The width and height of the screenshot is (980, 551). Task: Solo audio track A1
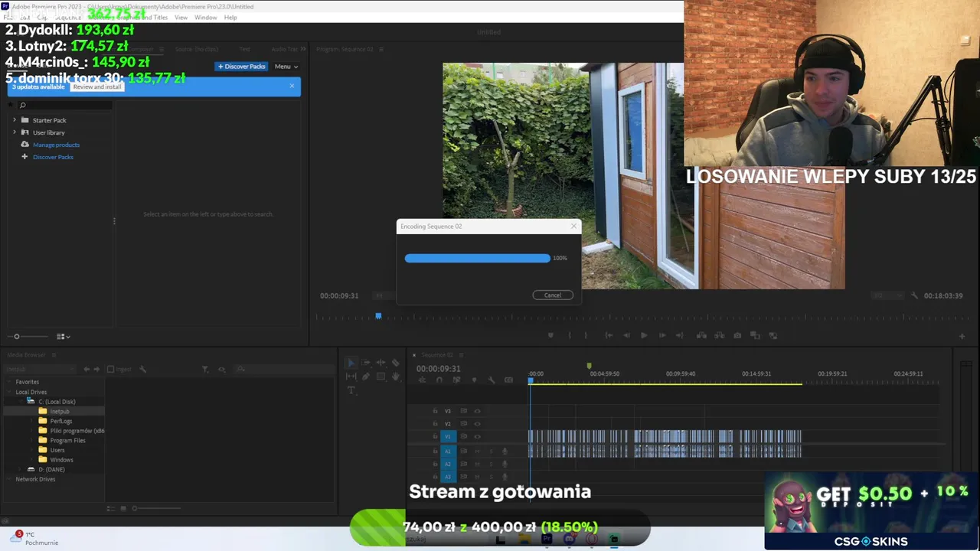pyautogui.click(x=491, y=452)
